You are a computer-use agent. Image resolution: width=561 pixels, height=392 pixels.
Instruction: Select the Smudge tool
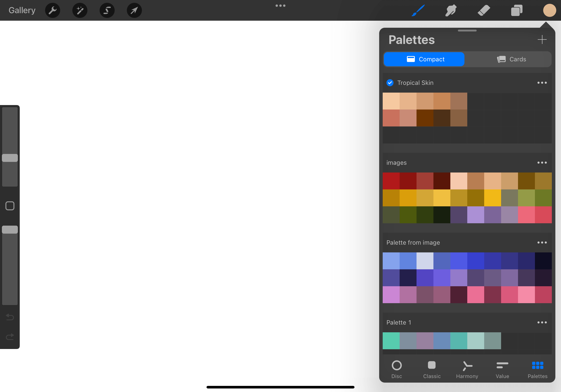coord(451,11)
